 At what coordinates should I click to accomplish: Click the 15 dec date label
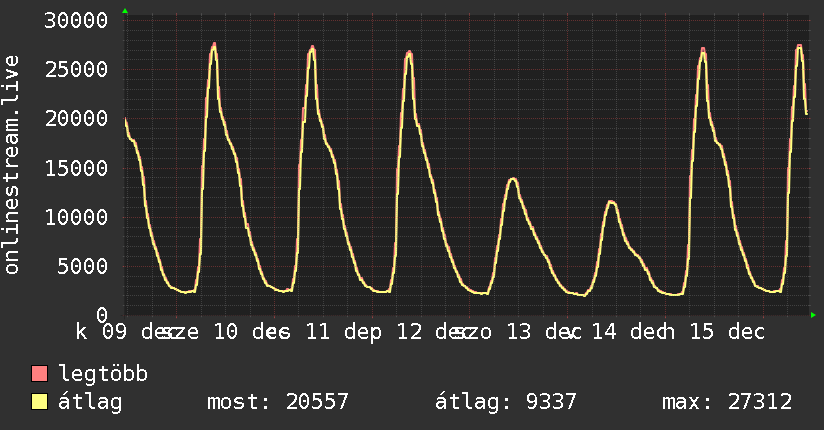(x=727, y=332)
